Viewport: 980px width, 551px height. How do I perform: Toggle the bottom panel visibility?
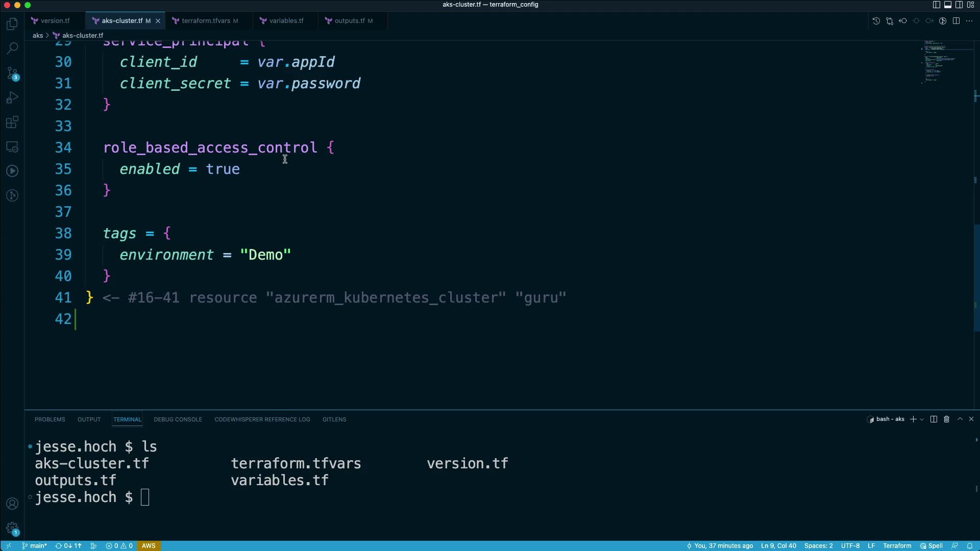pyautogui.click(x=947, y=5)
